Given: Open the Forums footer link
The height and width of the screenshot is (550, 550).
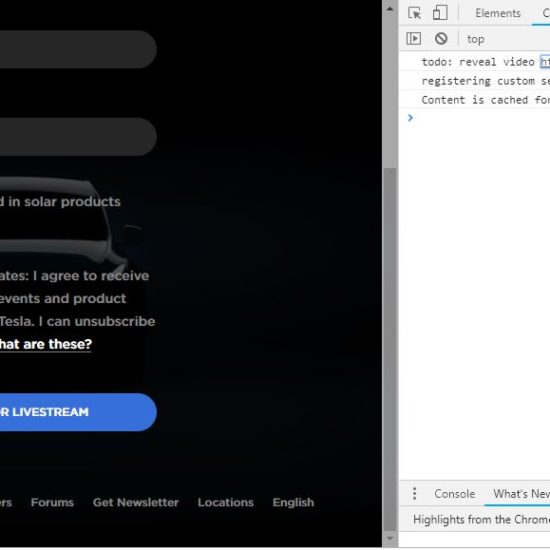Looking at the screenshot, I should click(x=52, y=502).
